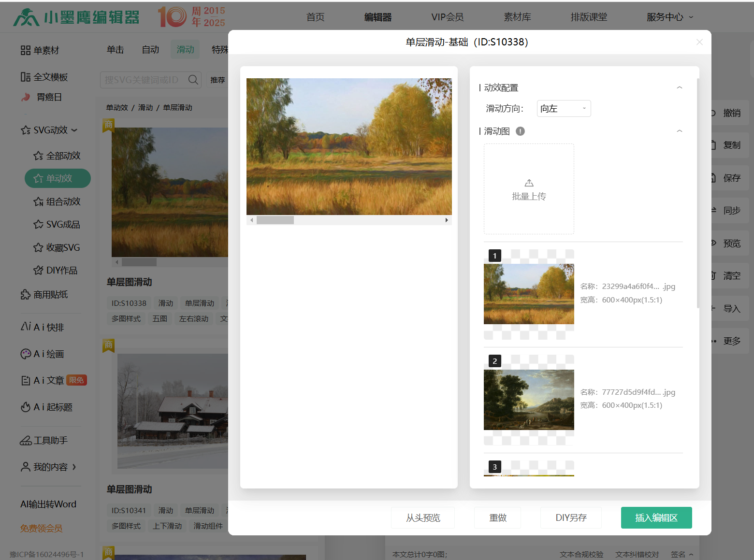Select slide image thumbnail number 2

(529, 400)
